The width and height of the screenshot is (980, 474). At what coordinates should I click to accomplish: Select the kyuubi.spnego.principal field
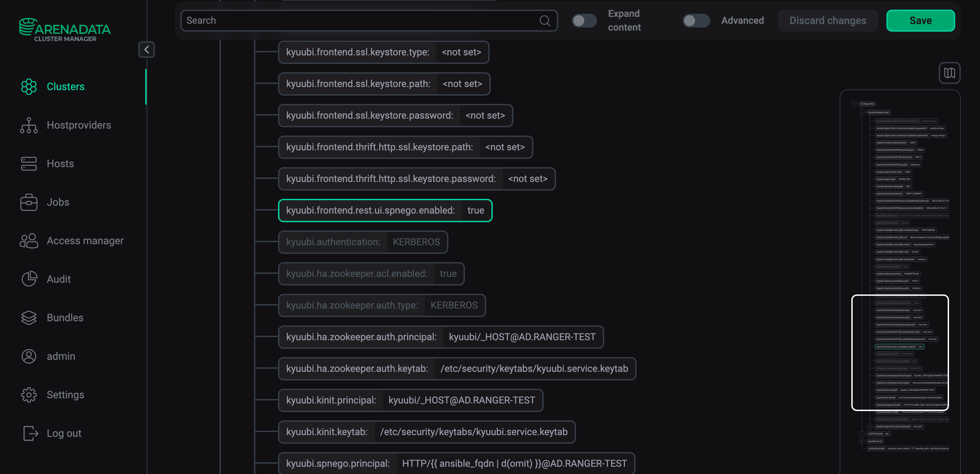pyautogui.click(x=457, y=463)
